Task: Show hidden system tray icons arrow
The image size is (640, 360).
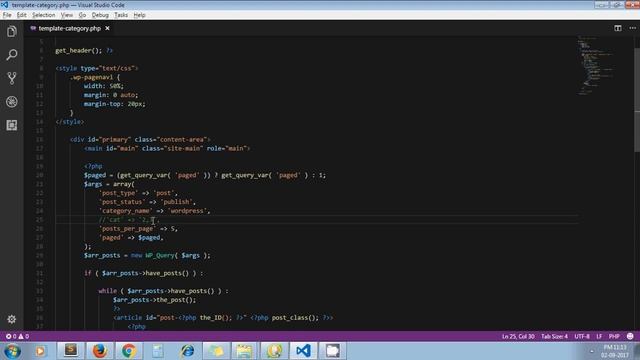Action: [592, 351]
